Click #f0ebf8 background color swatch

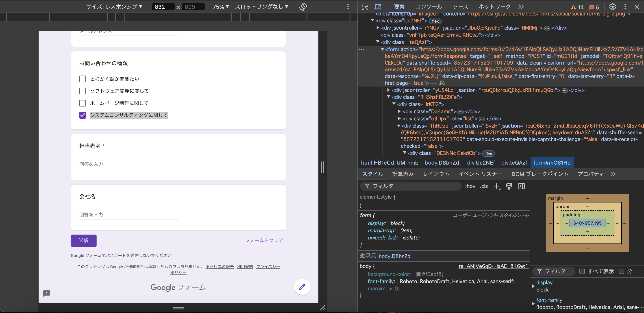[x=418, y=274]
